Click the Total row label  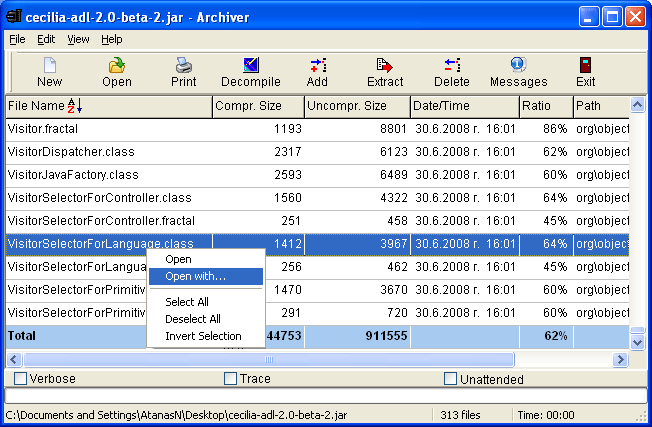click(22, 336)
